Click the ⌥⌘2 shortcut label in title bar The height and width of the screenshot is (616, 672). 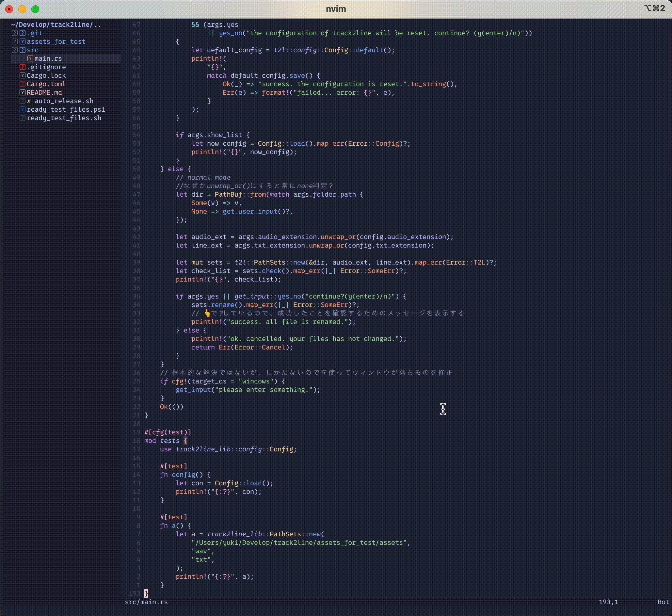[x=655, y=8]
